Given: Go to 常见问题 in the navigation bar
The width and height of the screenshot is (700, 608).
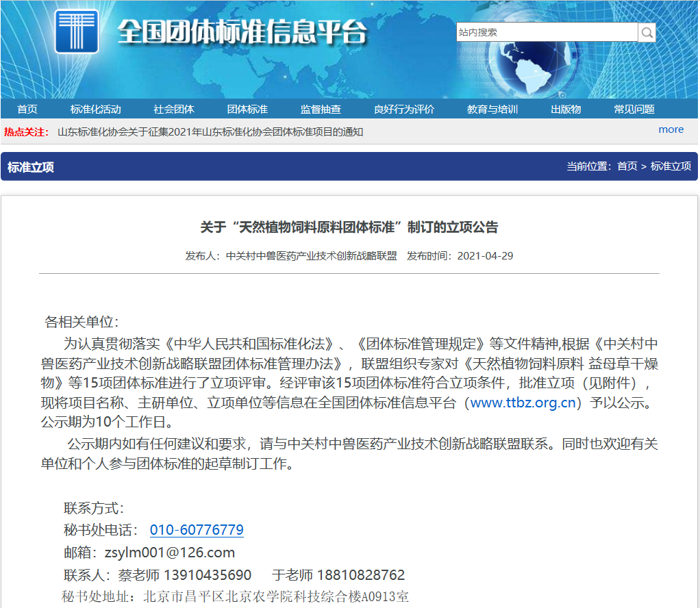Looking at the screenshot, I should (x=634, y=110).
